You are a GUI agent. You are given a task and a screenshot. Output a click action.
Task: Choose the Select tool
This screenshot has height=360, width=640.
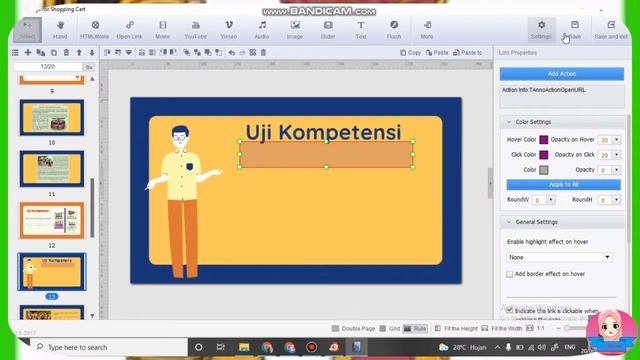(x=27, y=30)
